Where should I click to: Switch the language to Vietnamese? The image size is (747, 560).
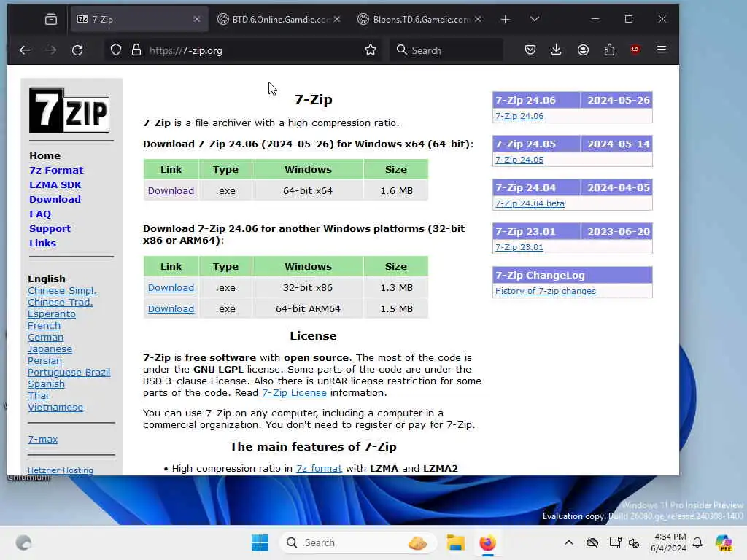click(x=55, y=407)
